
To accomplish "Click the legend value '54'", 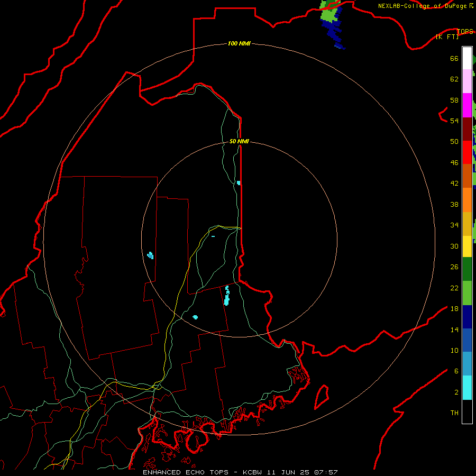I will [454, 121].
